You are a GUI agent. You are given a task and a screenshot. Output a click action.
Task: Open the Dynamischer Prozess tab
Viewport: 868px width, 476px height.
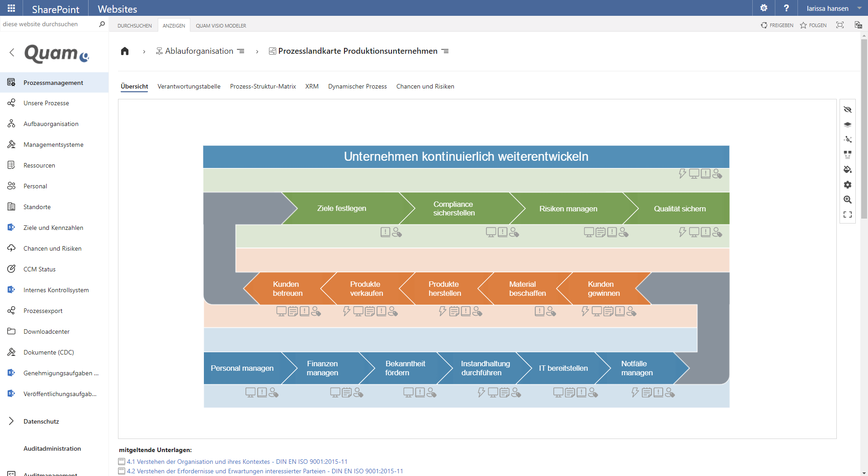(x=357, y=86)
